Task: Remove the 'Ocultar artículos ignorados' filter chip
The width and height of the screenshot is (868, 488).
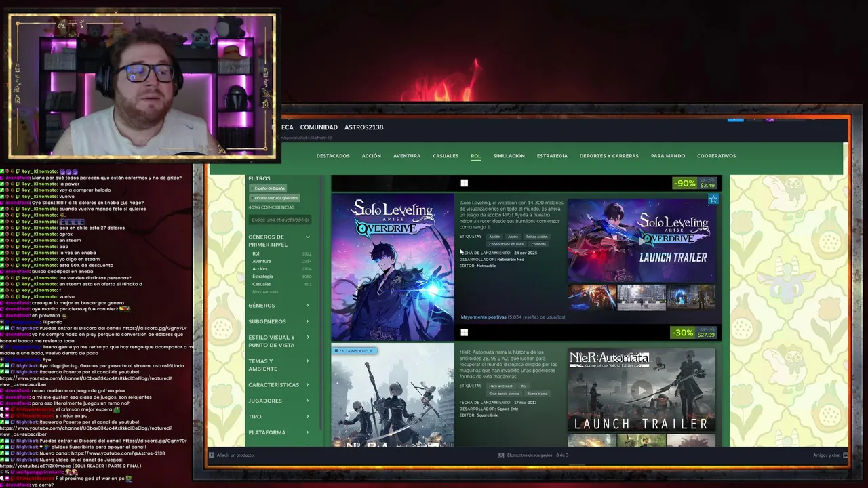Action: tap(274, 198)
